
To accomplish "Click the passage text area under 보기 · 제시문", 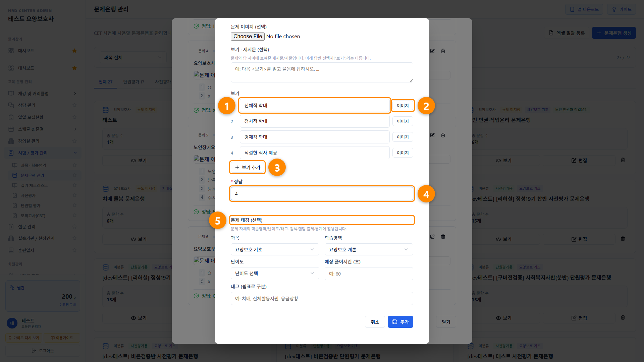I will click(322, 72).
